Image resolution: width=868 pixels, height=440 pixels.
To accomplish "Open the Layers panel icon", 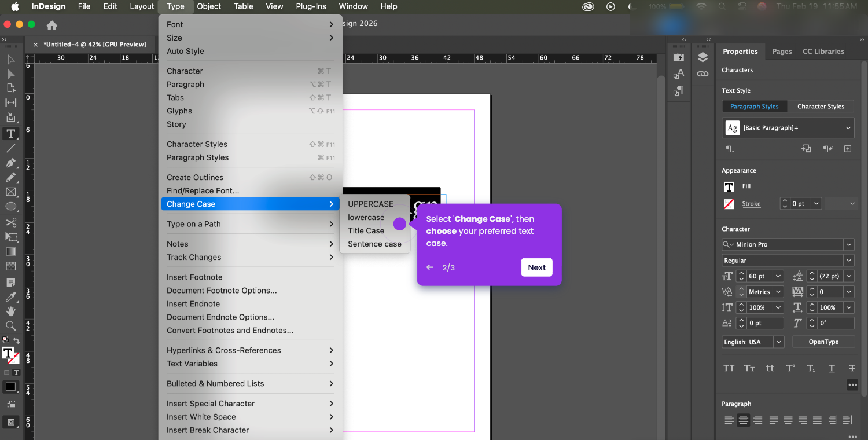I will click(703, 57).
